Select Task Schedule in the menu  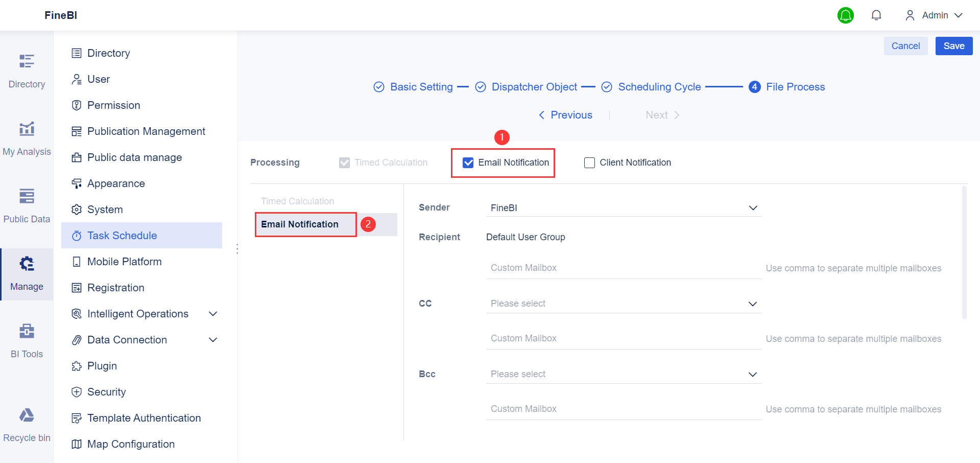click(x=141, y=236)
